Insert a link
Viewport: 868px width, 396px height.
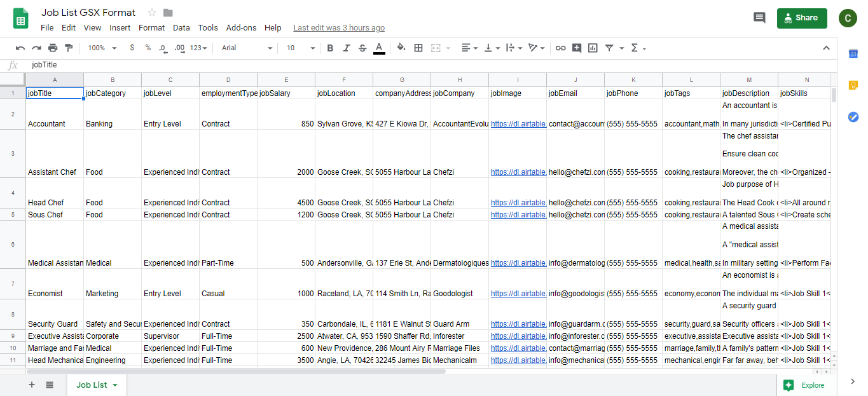pyautogui.click(x=560, y=48)
